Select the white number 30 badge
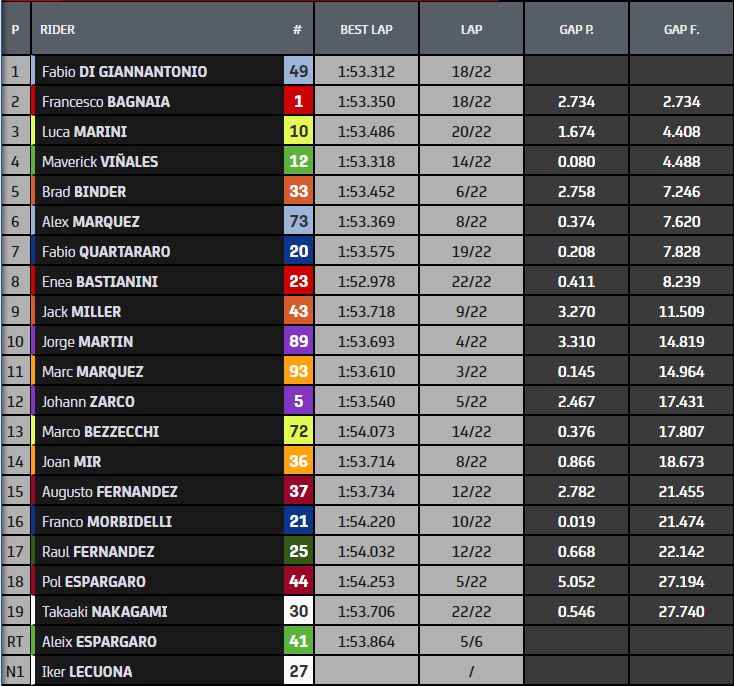 (x=297, y=611)
